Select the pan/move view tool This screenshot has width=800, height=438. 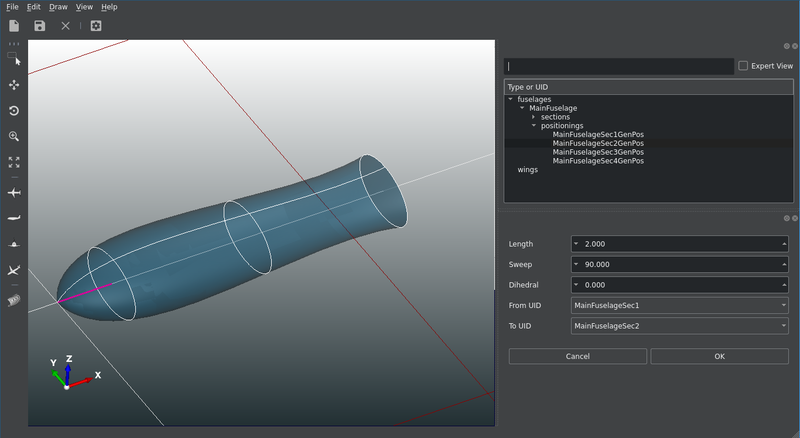point(14,86)
